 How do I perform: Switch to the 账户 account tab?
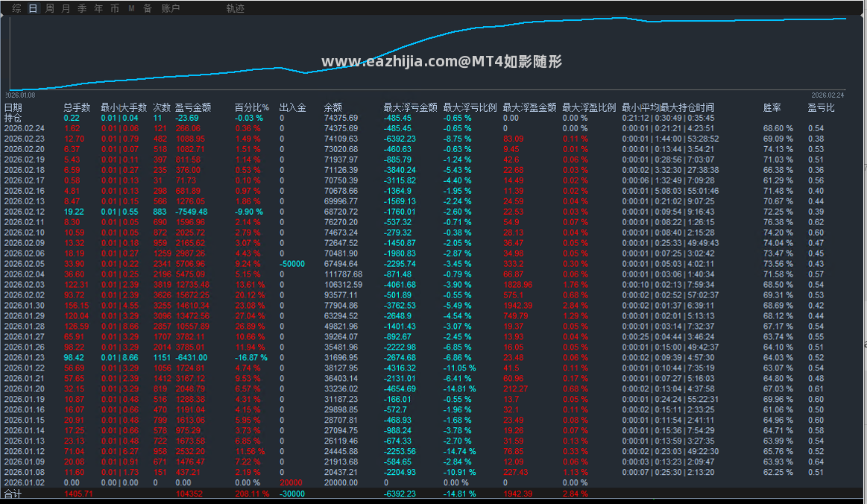pos(170,8)
